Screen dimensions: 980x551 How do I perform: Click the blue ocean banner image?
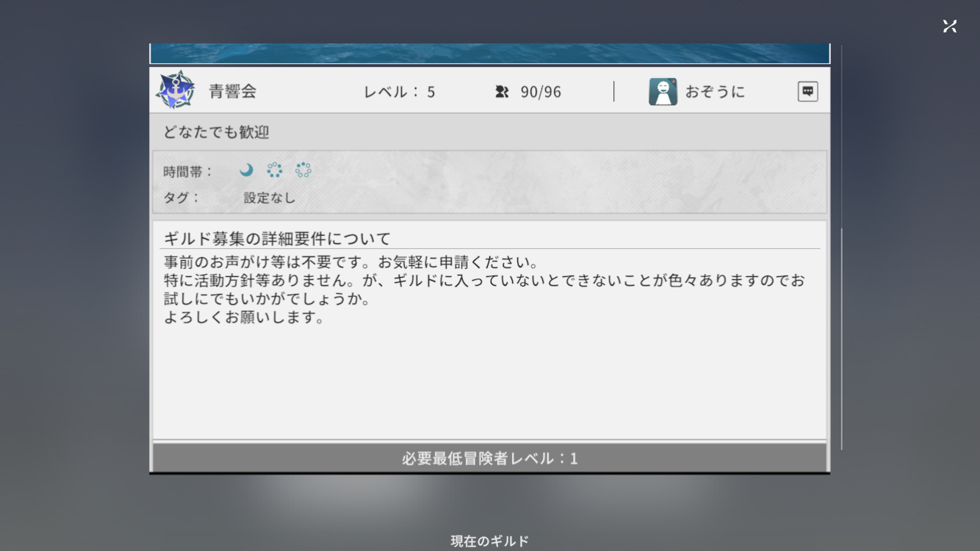tap(489, 53)
